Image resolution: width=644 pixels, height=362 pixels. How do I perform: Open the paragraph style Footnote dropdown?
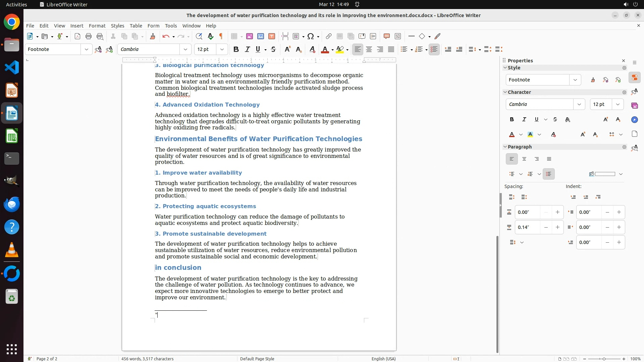pyautogui.click(x=87, y=49)
